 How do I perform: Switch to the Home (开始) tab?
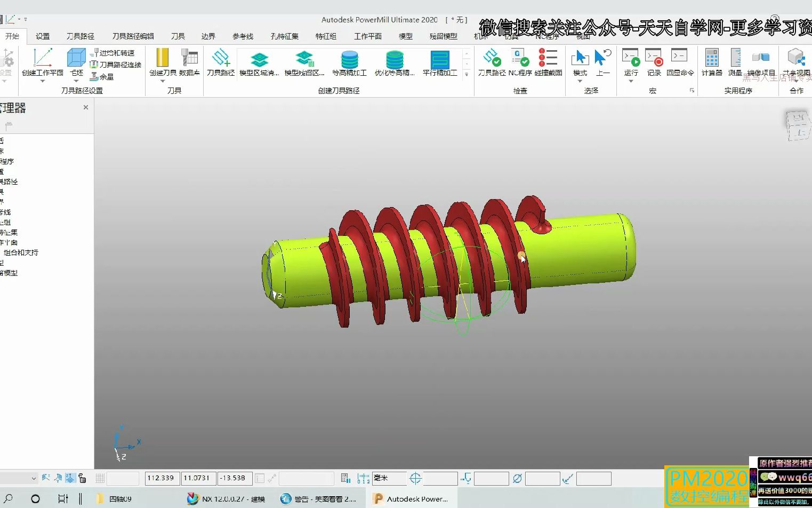pos(12,36)
